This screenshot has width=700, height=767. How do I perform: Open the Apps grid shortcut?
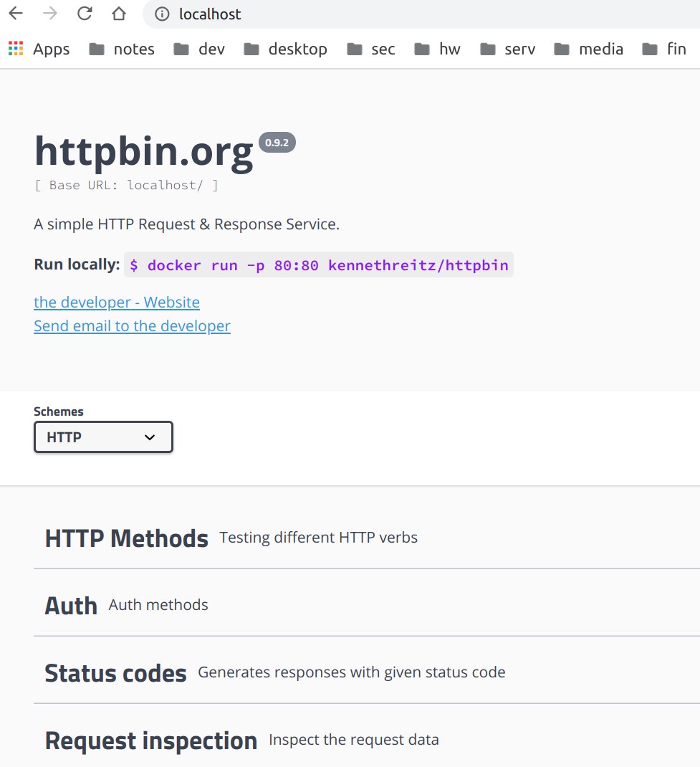[39, 49]
